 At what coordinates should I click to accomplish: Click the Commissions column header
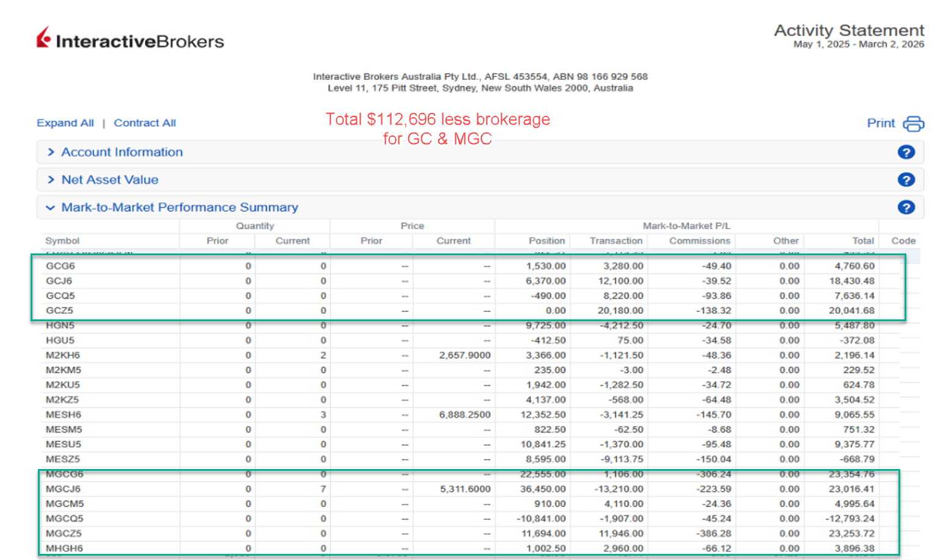(x=699, y=241)
